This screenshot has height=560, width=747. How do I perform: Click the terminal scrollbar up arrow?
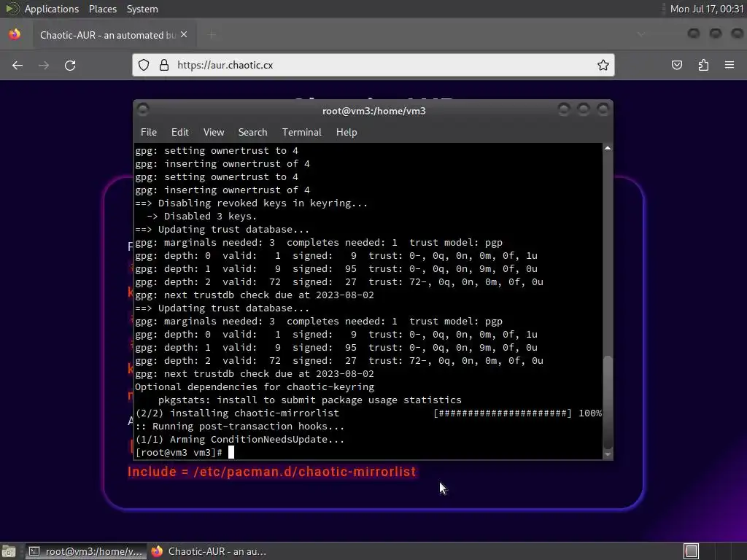(x=608, y=149)
